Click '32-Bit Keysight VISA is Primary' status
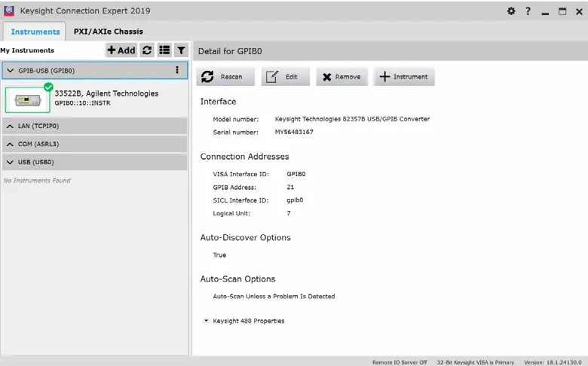This screenshot has width=588, height=366. point(475,362)
